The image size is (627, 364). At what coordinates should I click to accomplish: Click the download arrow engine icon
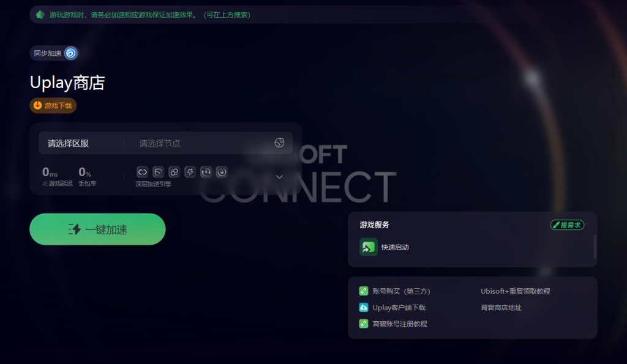222,172
